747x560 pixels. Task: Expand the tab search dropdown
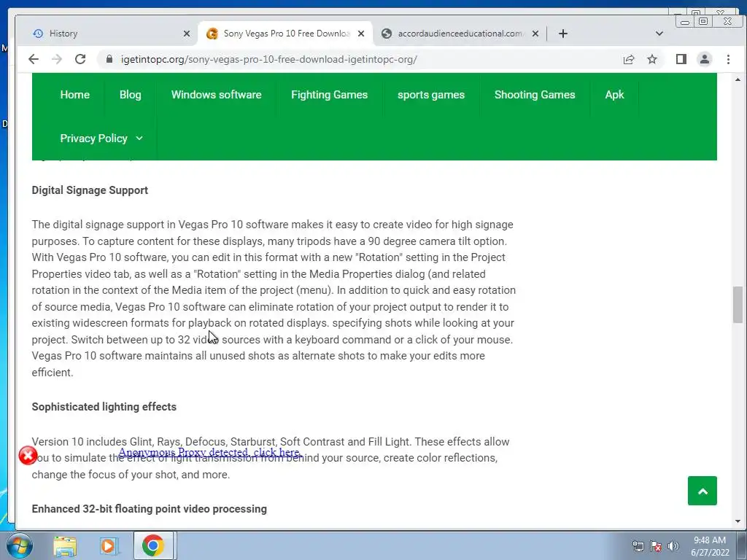tap(659, 34)
